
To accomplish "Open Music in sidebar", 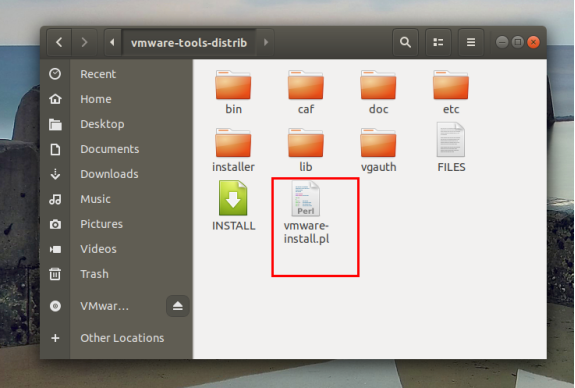I will tap(95, 199).
